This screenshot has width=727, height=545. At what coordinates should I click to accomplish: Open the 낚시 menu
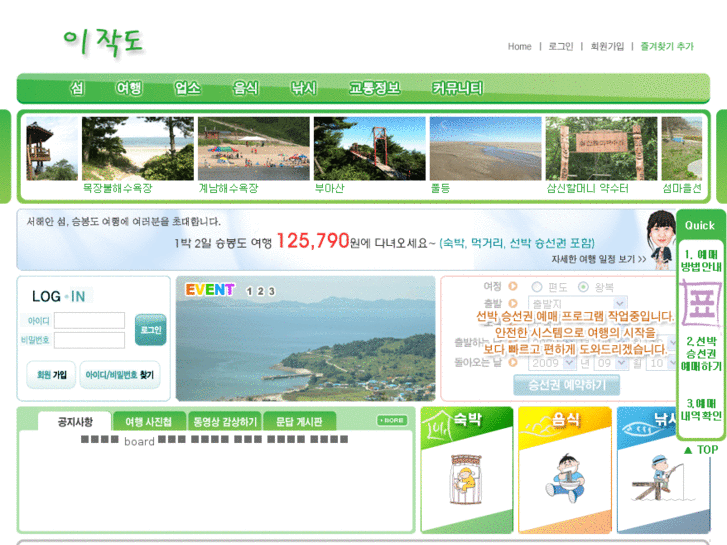(x=304, y=88)
